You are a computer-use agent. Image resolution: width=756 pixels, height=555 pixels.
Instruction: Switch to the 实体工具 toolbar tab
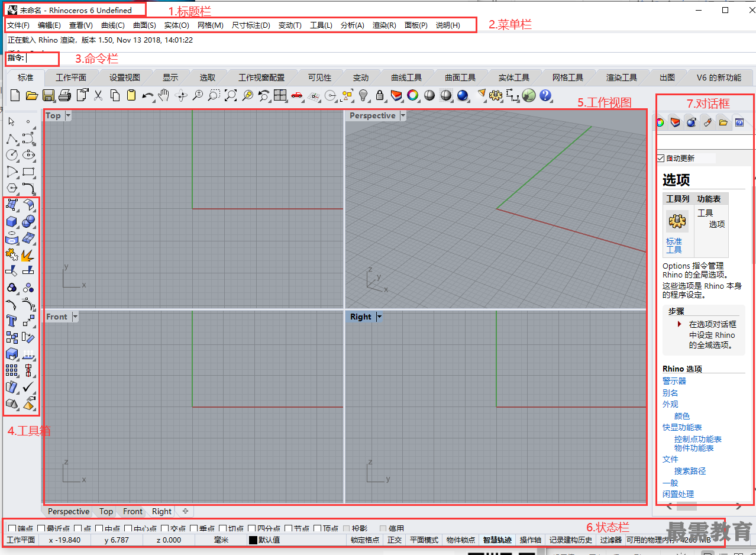point(514,78)
